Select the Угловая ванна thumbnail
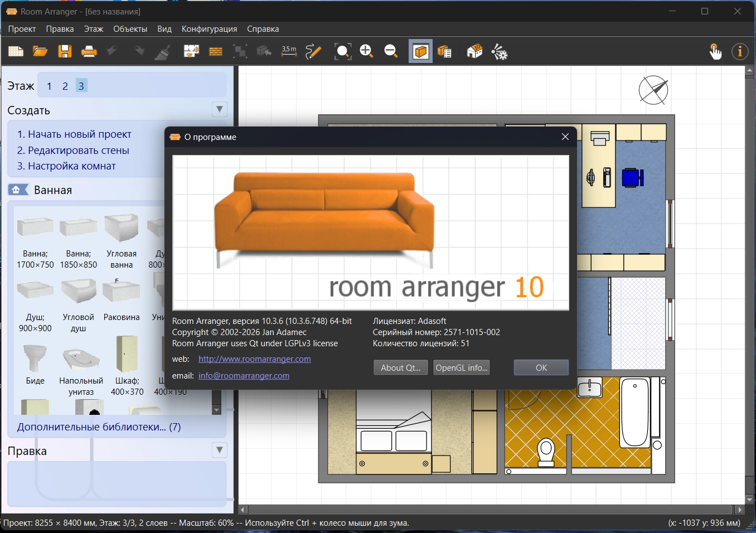Image resolution: width=756 pixels, height=533 pixels. tap(122, 229)
